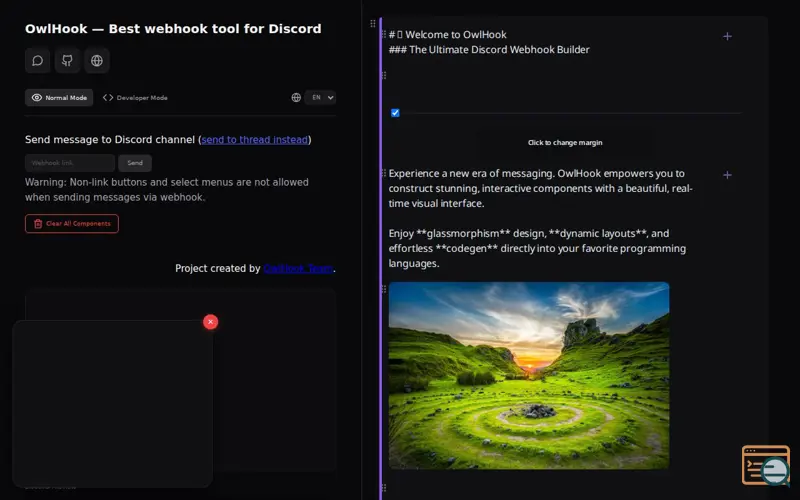Click the terminal search widget icon

[766, 465]
